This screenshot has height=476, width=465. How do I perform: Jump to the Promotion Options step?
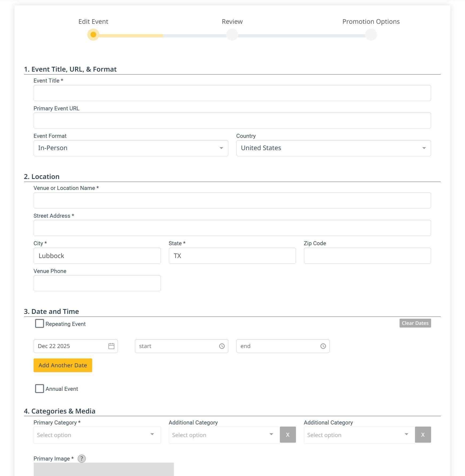pos(371,35)
